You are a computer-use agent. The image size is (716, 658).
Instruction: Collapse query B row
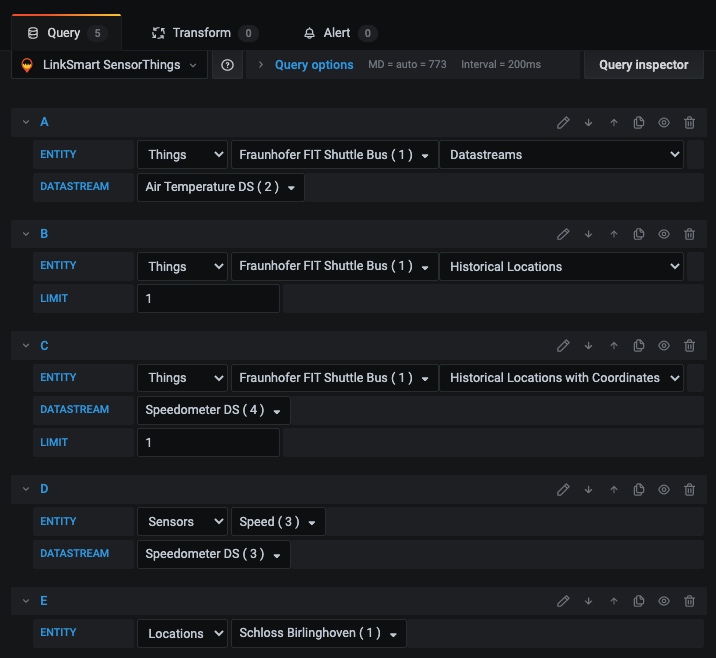point(26,234)
